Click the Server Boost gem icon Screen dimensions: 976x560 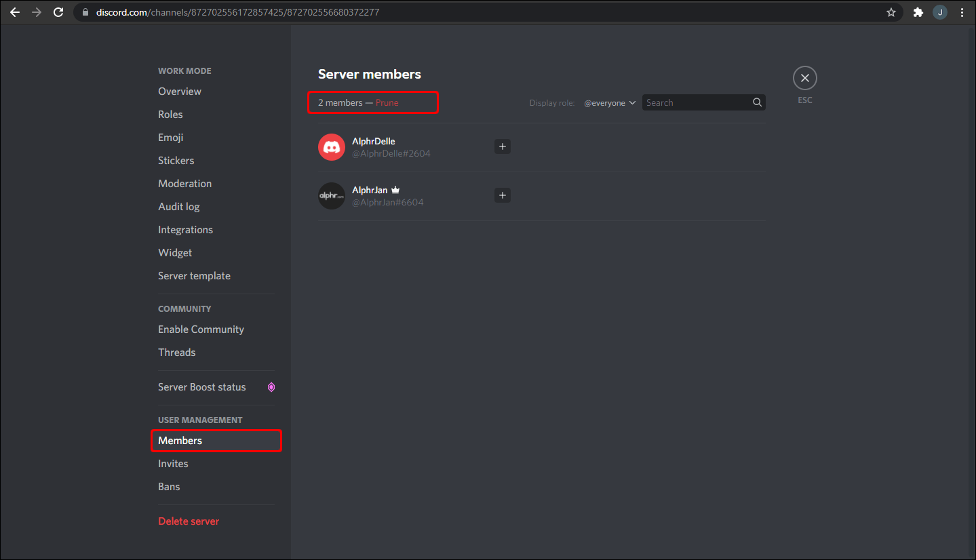click(271, 387)
